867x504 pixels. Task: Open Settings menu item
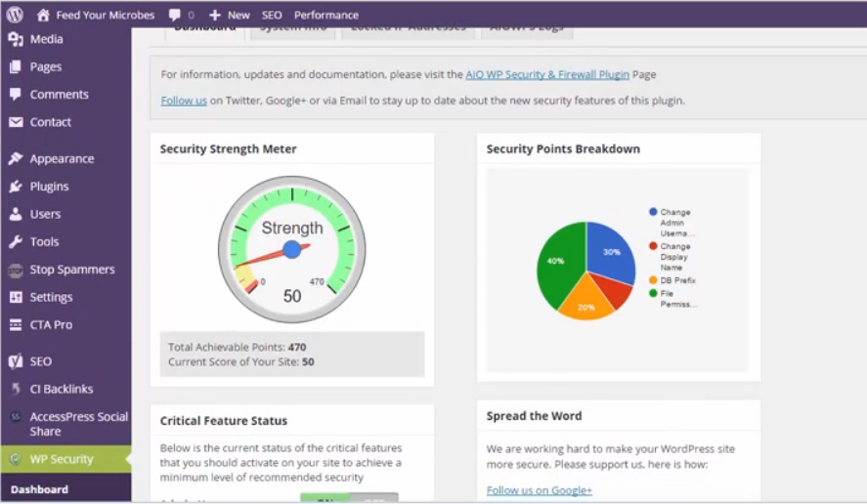coord(51,297)
